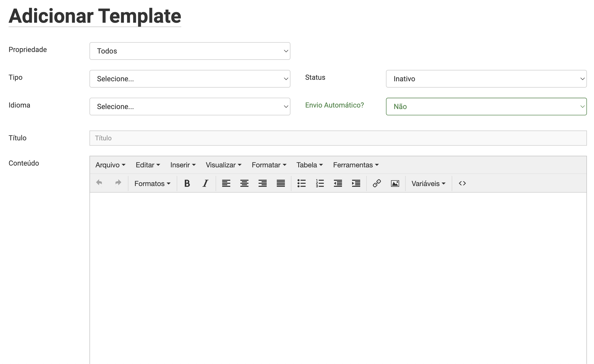Click the undo arrow icon
Image resolution: width=594 pixels, height=364 pixels.
(x=99, y=183)
